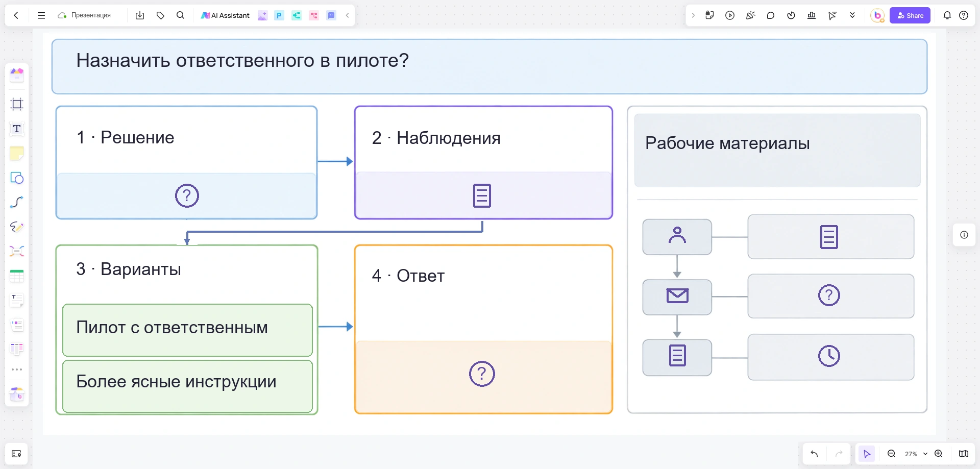The image size is (980, 469).
Task: Select the Table tool in sidebar
Action: (17, 276)
